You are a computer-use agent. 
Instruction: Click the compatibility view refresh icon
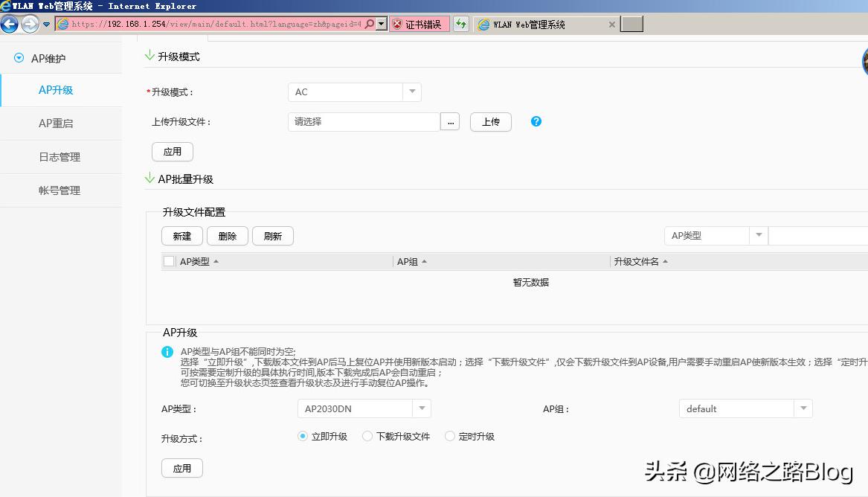(460, 24)
